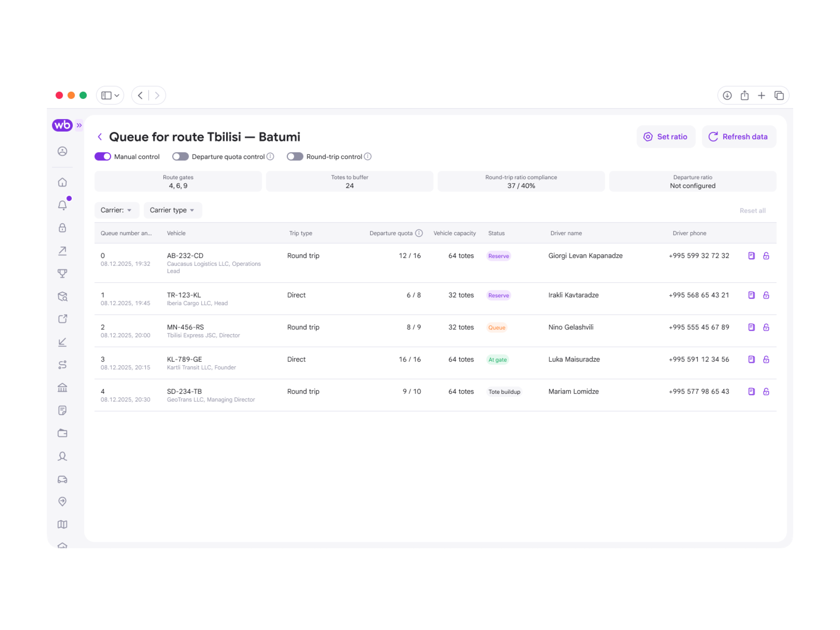
Task: Go to the home icon in the sidebar
Action: (x=62, y=183)
